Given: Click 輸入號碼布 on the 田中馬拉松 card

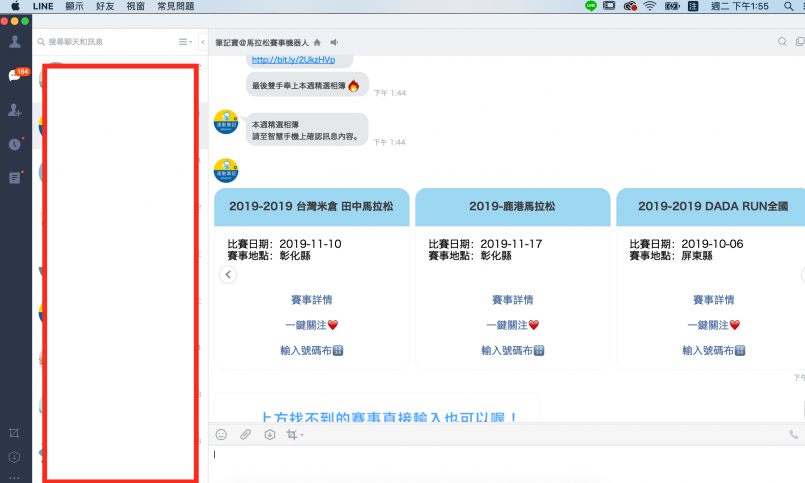Looking at the screenshot, I should [x=312, y=351].
